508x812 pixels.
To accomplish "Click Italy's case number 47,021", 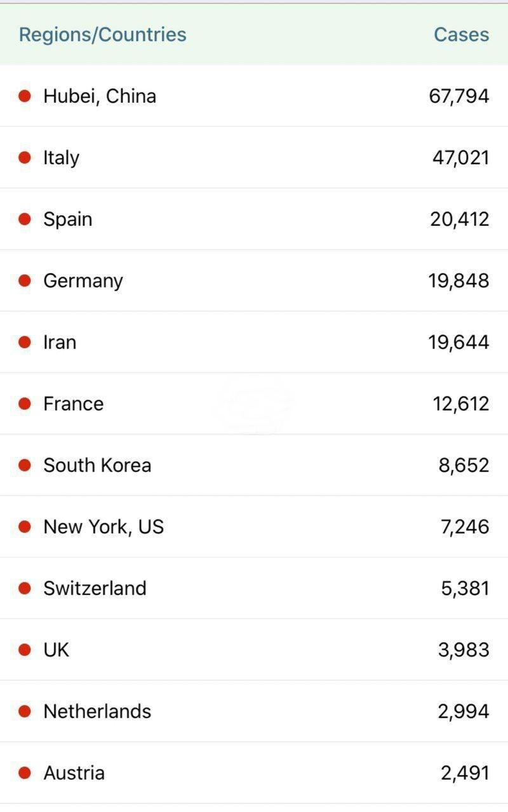I will pos(460,157).
